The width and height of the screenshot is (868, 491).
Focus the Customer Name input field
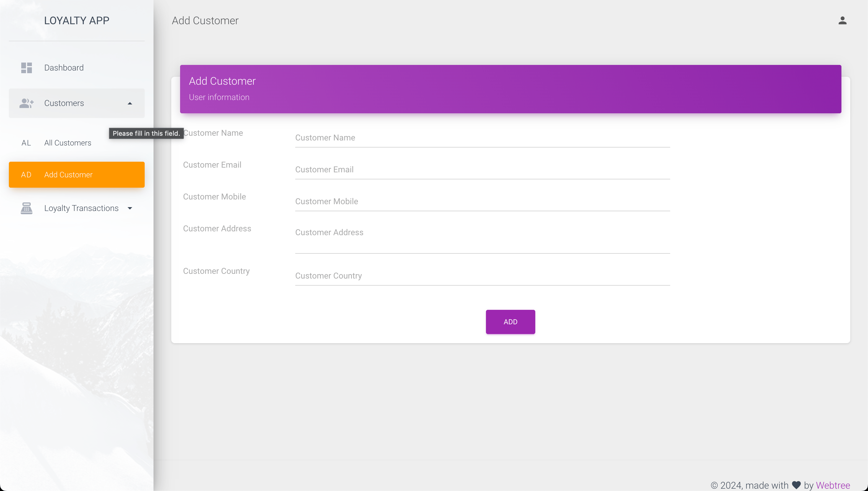[x=482, y=138]
